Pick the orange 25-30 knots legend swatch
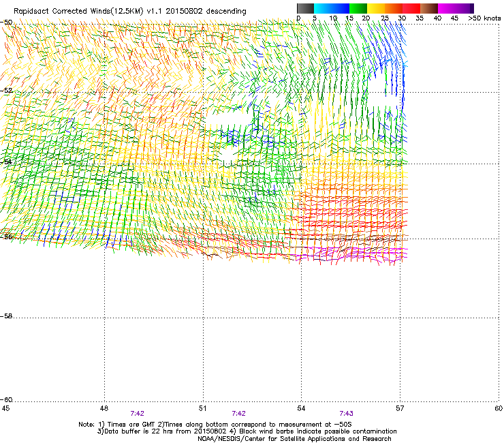The width and height of the screenshot is (504, 443). 394,8
